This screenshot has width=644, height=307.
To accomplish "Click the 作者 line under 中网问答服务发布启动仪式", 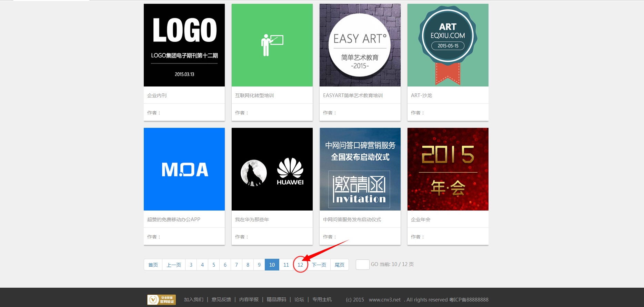I will 330,237.
